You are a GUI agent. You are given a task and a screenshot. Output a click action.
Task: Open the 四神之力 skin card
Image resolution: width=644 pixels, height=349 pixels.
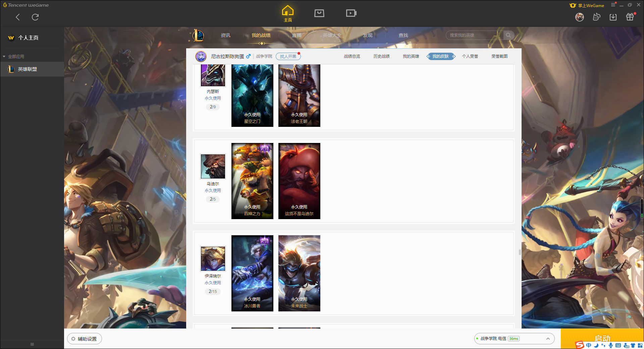click(x=252, y=181)
